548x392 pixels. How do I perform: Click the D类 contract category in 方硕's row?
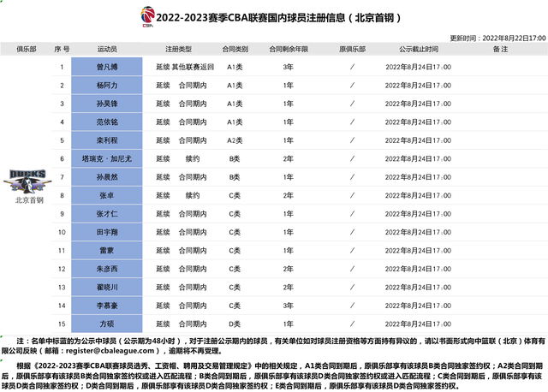pyautogui.click(x=235, y=324)
